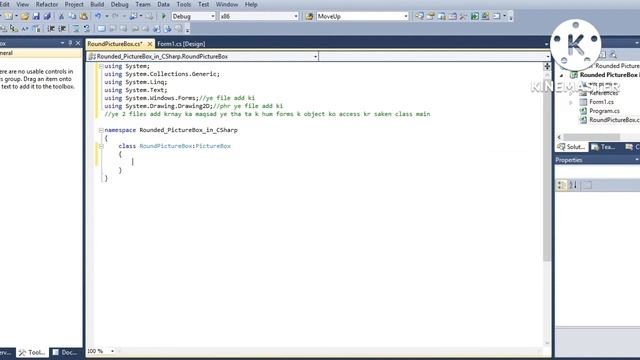The height and width of the screenshot is (360, 640).
Task: Show Categorized view in Properties panel
Action: 562,185
